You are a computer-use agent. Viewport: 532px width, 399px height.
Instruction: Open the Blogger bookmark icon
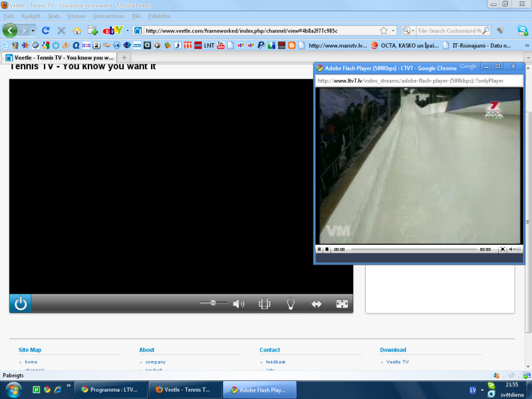coord(291,45)
